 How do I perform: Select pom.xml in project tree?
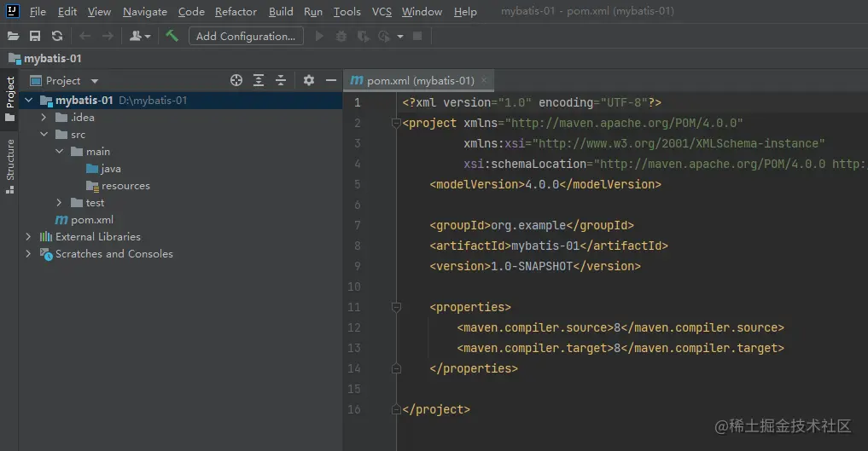pos(84,220)
